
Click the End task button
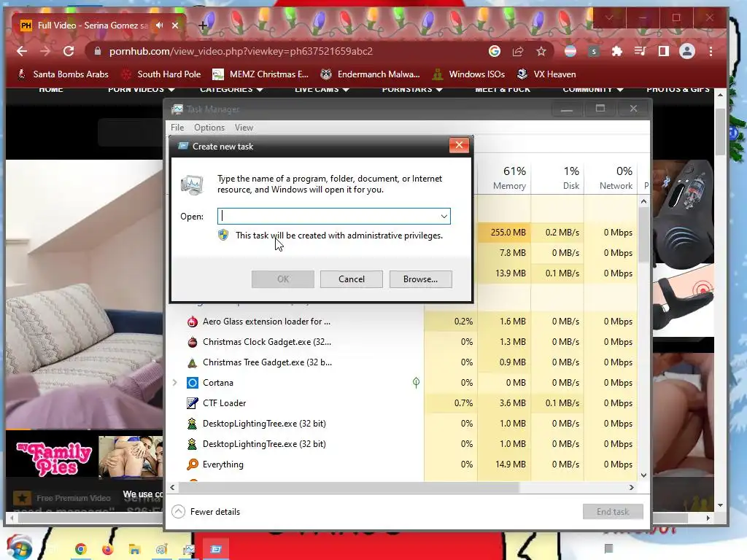(x=613, y=512)
